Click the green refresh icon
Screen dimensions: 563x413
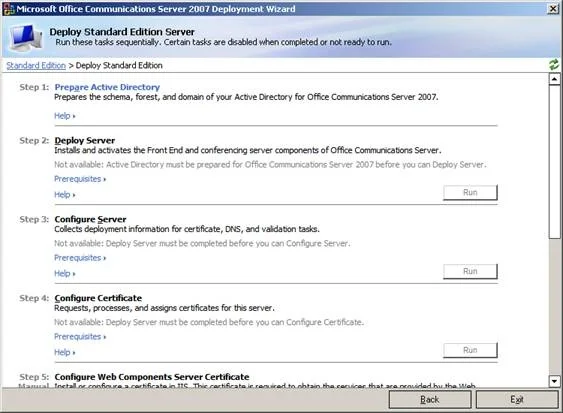(x=554, y=65)
